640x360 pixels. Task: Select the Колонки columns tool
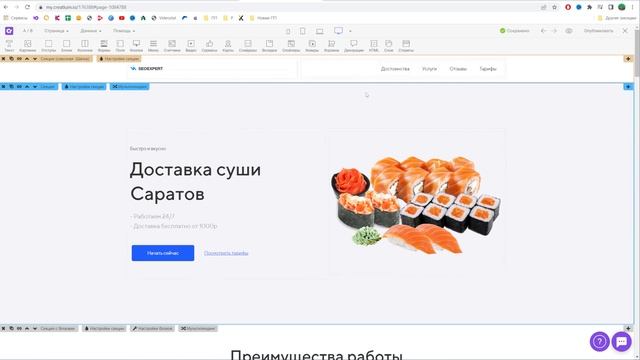click(85, 45)
